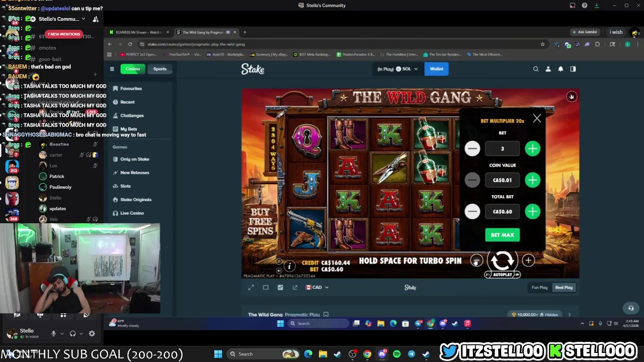The width and height of the screenshot is (644, 362).
Task: Open Challenges in Stake sidebar
Action: click(132, 116)
